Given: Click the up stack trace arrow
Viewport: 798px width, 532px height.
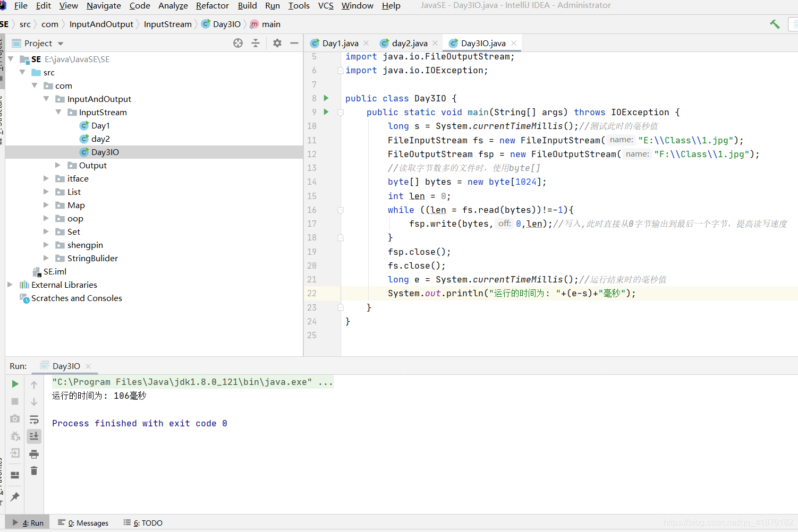Looking at the screenshot, I should pyautogui.click(x=34, y=384).
